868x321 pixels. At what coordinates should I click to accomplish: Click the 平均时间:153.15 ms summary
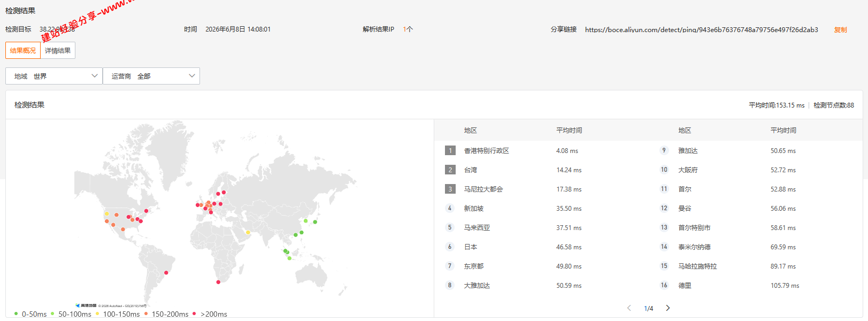777,105
